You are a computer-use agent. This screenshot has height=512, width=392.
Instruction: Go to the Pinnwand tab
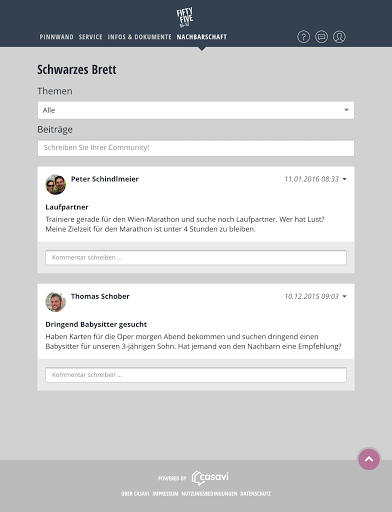coord(56,37)
